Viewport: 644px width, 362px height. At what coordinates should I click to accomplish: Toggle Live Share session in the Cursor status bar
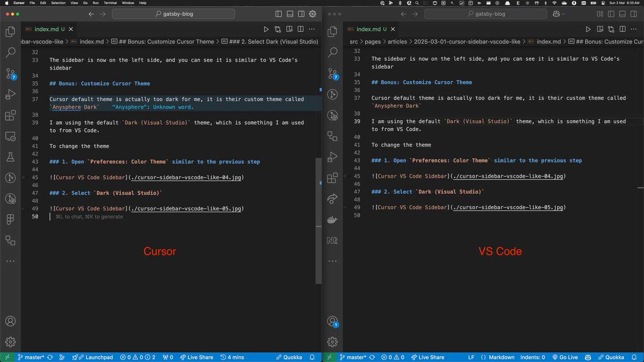tap(197, 357)
